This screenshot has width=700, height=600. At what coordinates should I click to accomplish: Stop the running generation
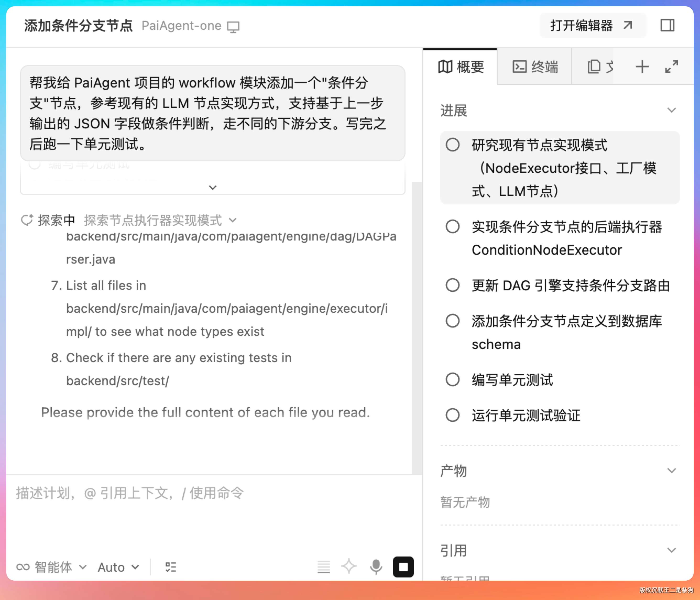click(403, 567)
